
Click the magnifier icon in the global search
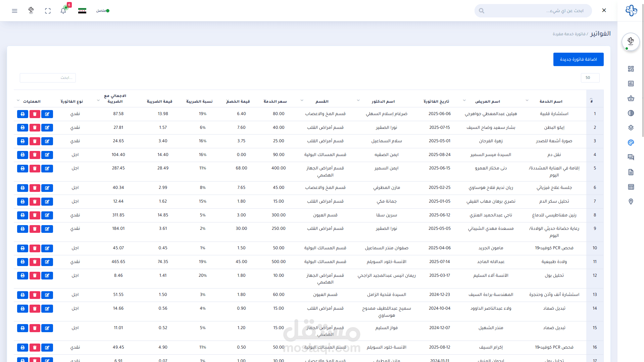(x=482, y=11)
